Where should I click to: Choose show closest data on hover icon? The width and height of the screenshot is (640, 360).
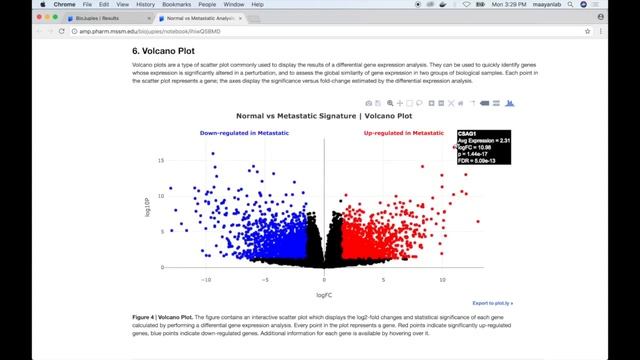coord(484,103)
